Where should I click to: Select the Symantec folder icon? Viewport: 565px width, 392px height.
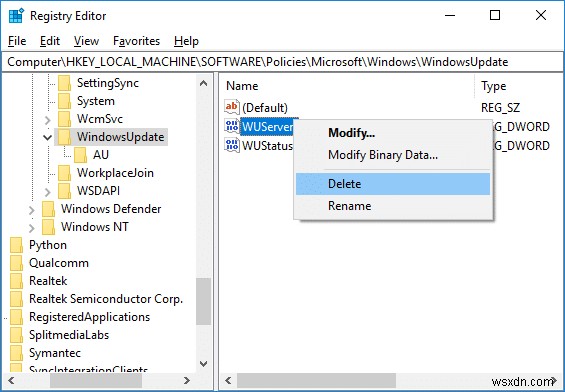click(17, 353)
